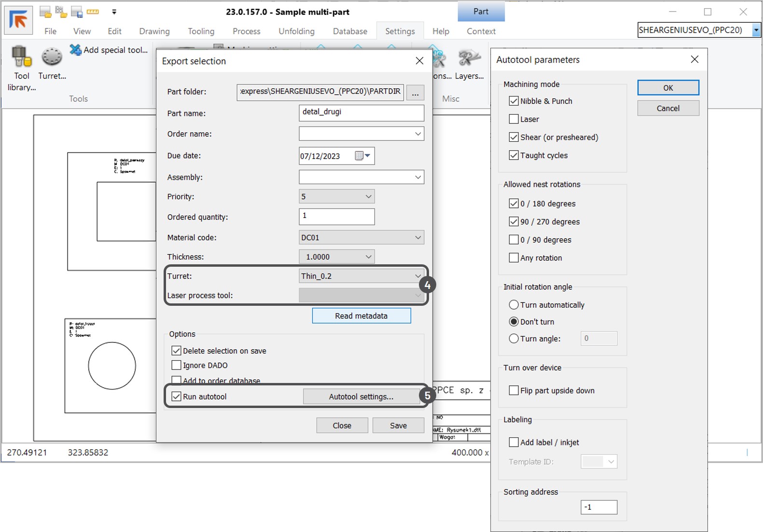763x532 pixels.
Task: Expand the Material code dropdown
Action: coord(417,237)
